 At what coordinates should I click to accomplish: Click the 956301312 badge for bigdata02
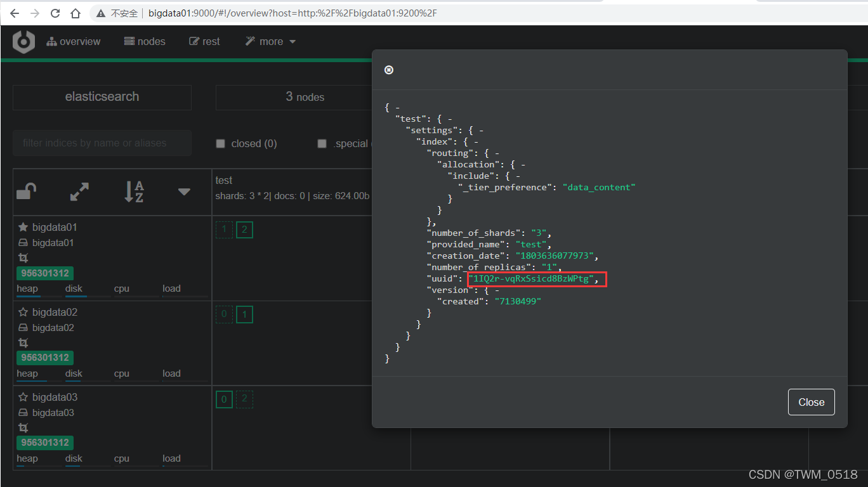click(x=45, y=358)
